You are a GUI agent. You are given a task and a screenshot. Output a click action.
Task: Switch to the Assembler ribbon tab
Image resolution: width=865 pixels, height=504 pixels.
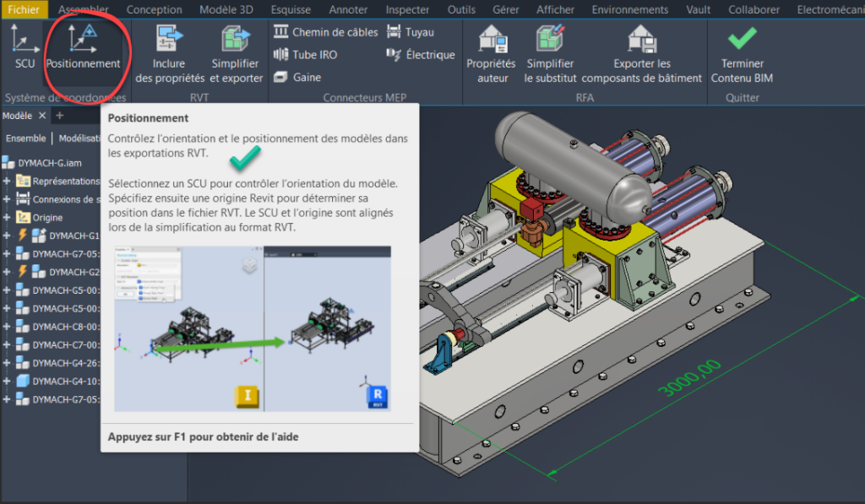coord(84,9)
